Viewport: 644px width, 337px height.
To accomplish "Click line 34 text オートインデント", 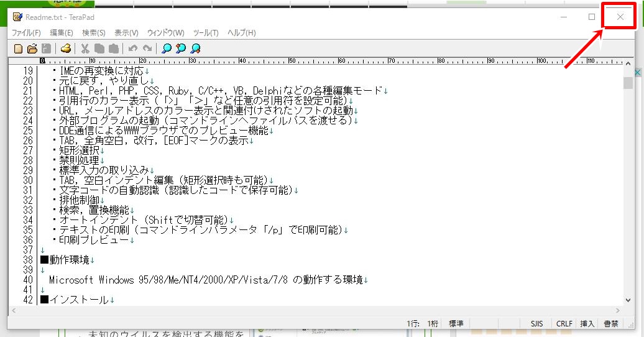I will pos(144,220).
